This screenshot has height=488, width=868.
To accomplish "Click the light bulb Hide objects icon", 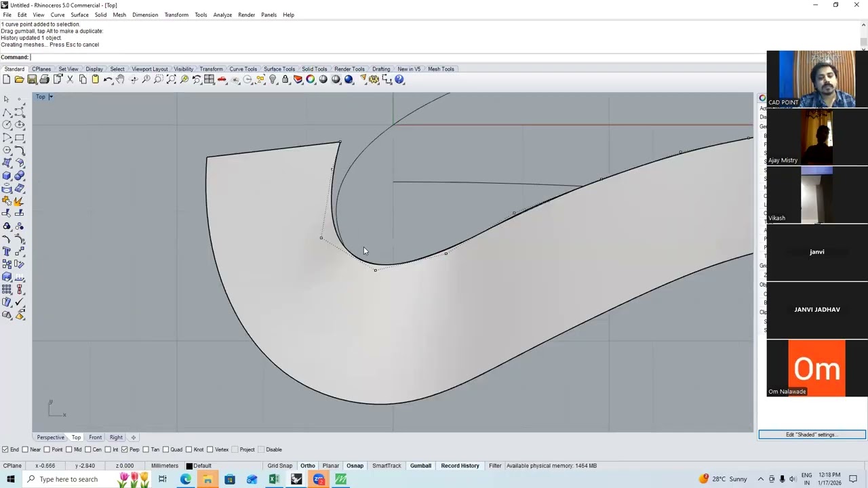I will pos(273,80).
